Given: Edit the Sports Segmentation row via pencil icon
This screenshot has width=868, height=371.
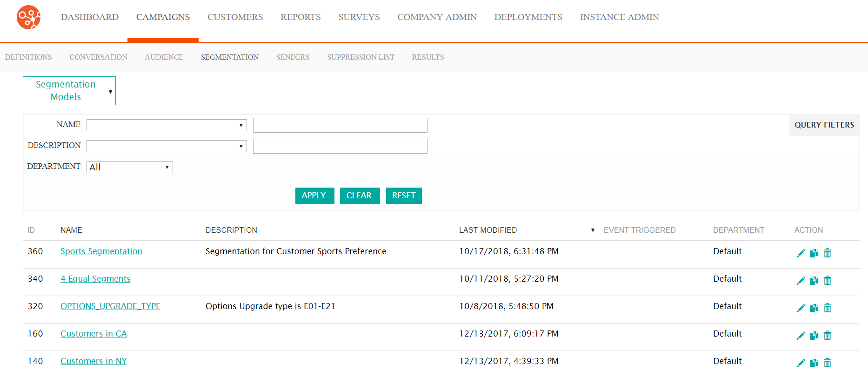Looking at the screenshot, I should [801, 253].
